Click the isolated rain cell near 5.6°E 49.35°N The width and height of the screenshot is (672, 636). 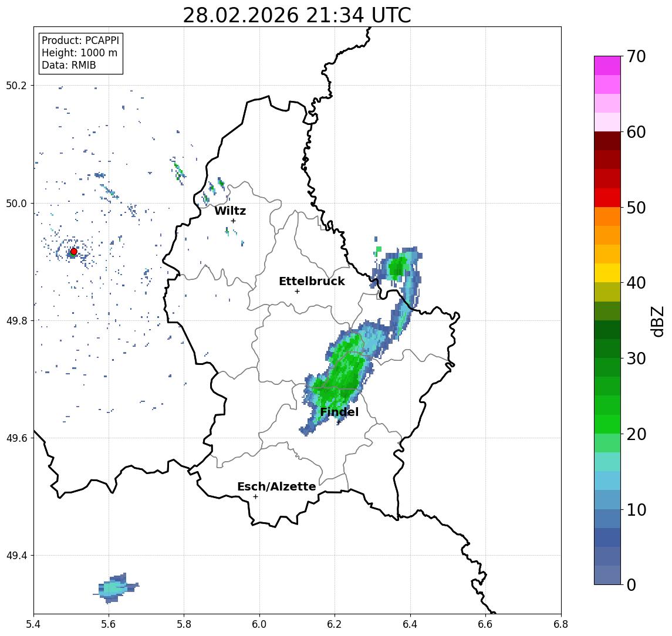point(115,587)
